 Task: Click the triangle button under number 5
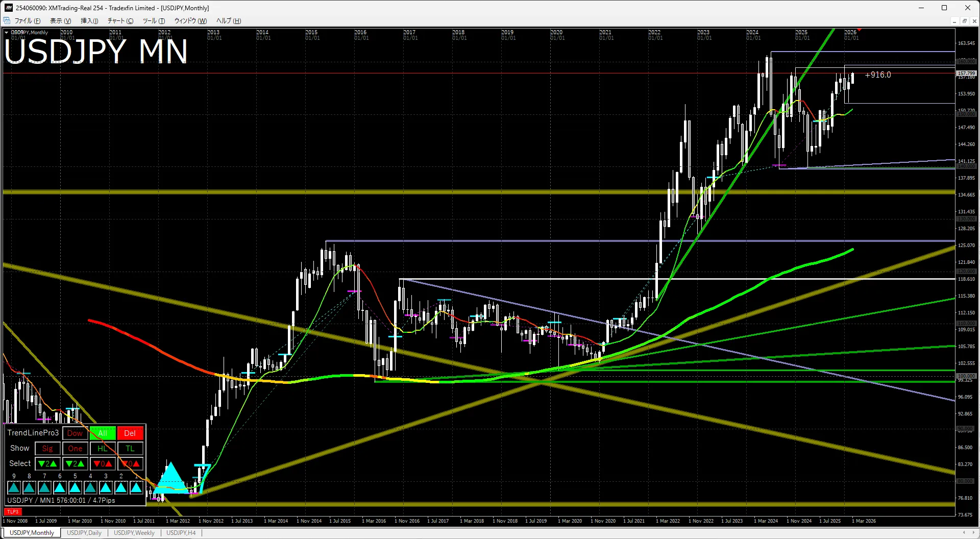coord(76,488)
